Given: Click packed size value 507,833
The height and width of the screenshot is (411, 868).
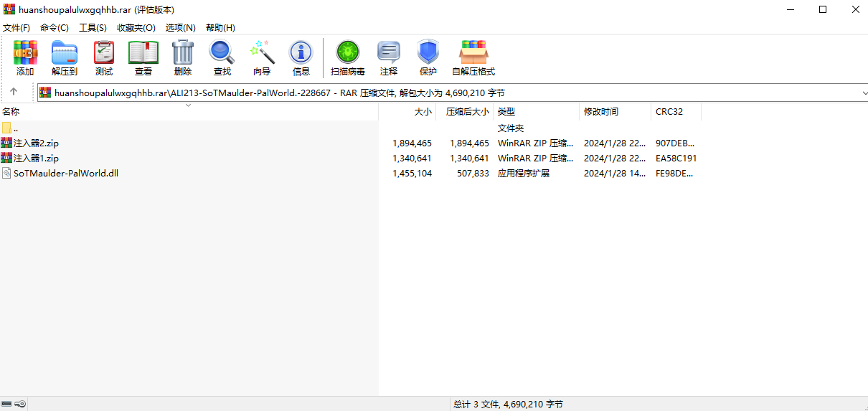Looking at the screenshot, I should tap(473, 173).
